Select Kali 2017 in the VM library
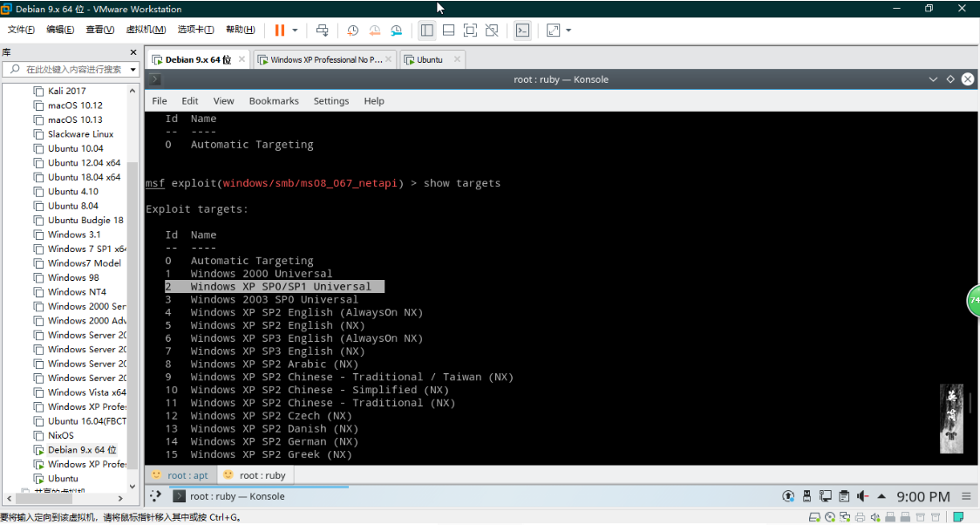 [66, 91]
